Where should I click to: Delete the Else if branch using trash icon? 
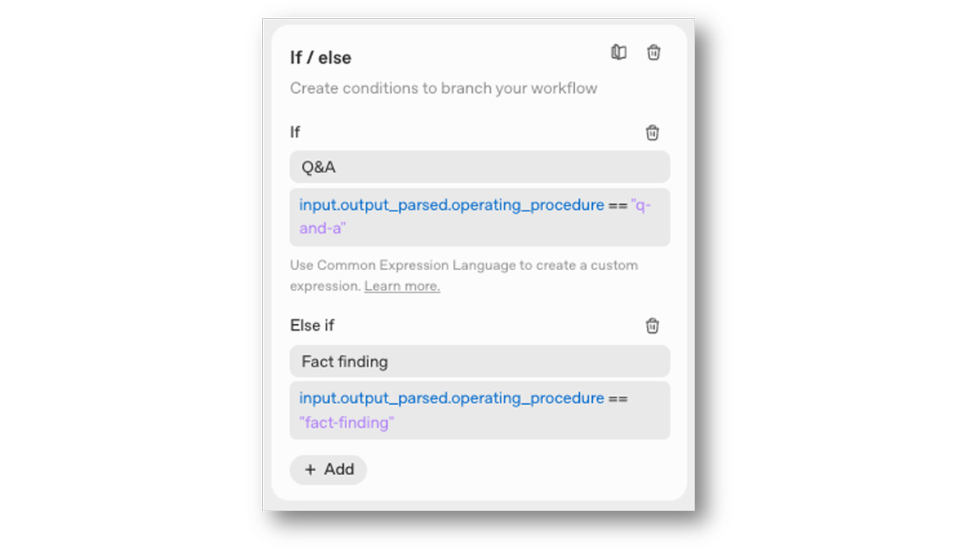click(x=653, y=326)
